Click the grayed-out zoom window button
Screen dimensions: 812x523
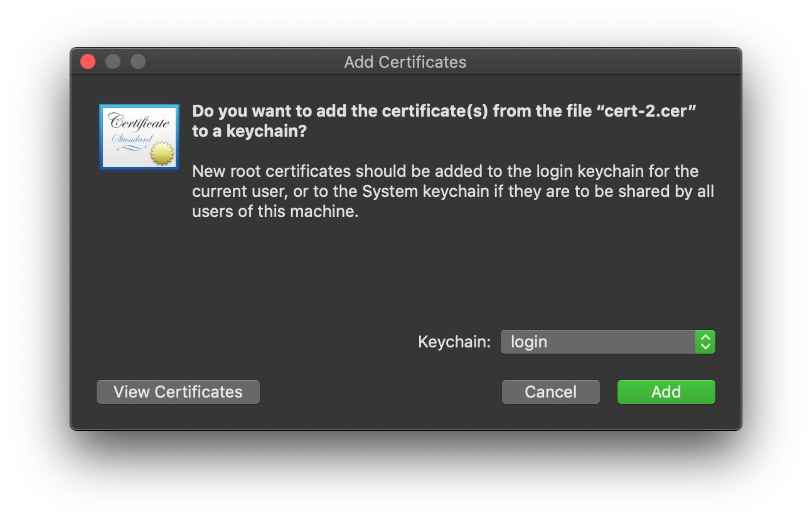[x=138, y=61]
